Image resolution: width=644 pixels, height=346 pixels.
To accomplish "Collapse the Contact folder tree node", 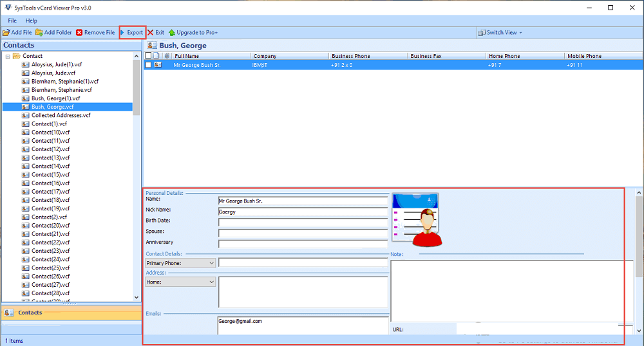I will coord(8,56).
